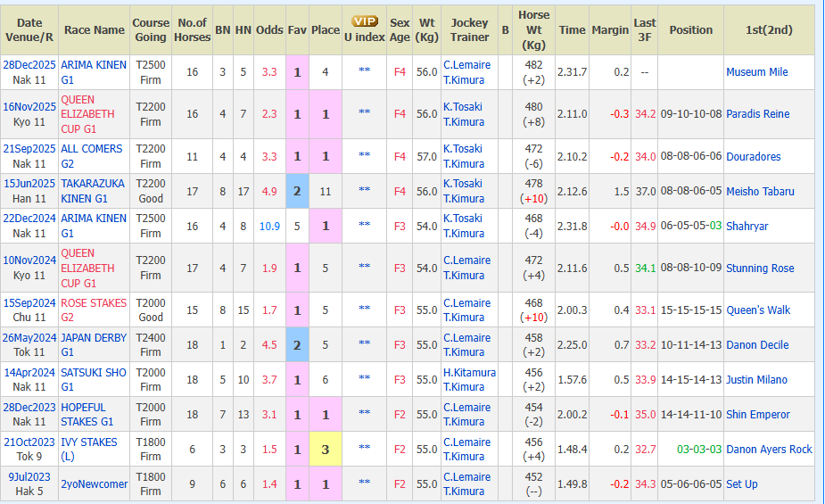825x504 pixels.
Task: Click the Position column header
Action: pos(691,30)
